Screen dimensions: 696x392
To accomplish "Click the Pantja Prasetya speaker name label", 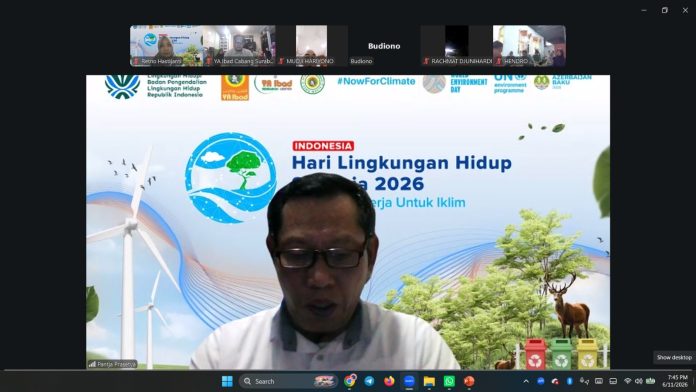I will point(116,364).
